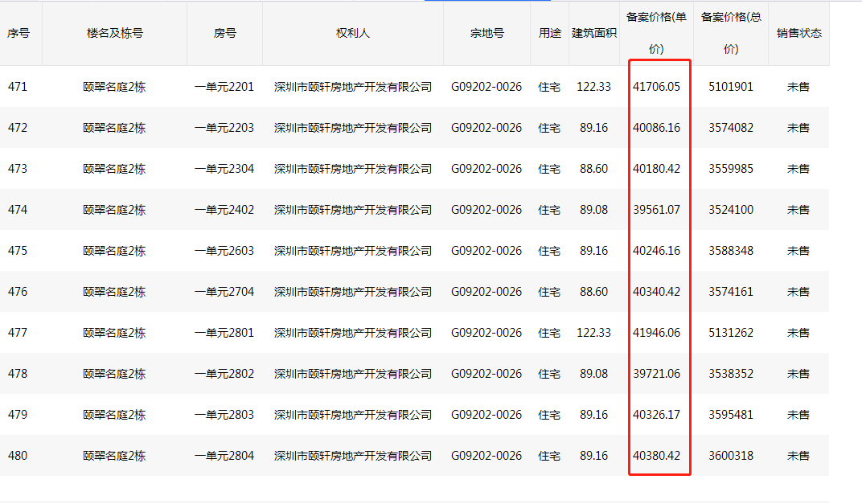Viewport: 862px width, 504px height.
Task: Click the 权利人 column header
Action: click(353, 33)
